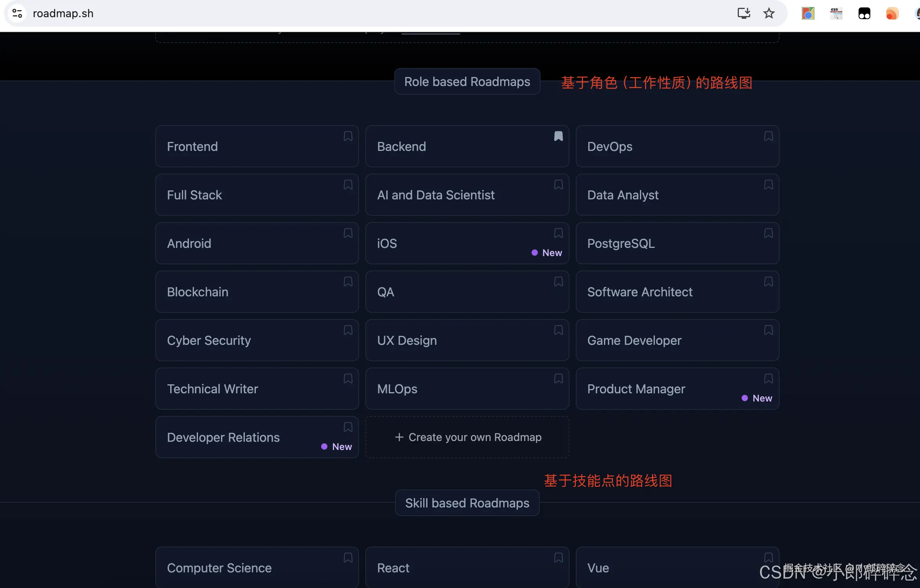Screen dimensions: 920x588
Task: Bookmark the Cyber Security roadmap
Action: (x=348, y=330)
